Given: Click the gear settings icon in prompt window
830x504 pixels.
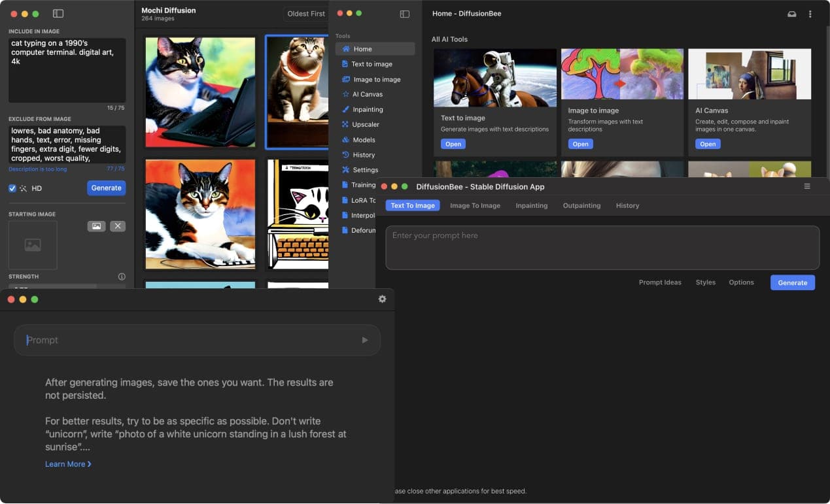Looking at the screenshot, I should [x=382, y=299].
